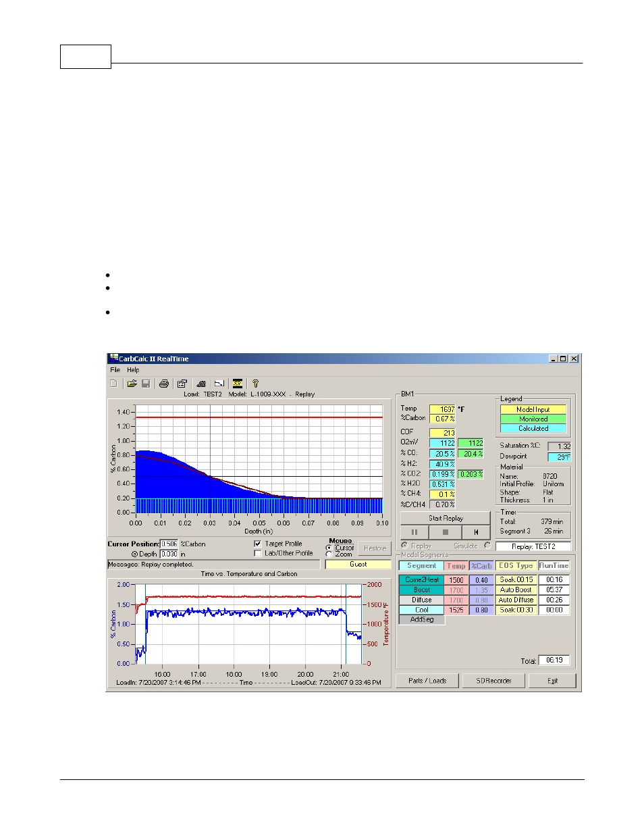Screen dimensions: 644x834
Task: Click the Soak 00:30 EOS cell
Action: 516,610
